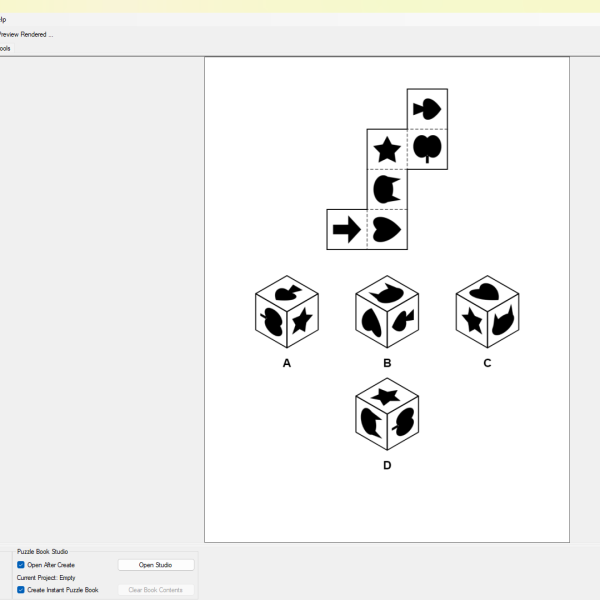Click the Open Studio button
Image resolution: width=600 pixels, height=600 pixels.
click(x=156, y=565)
